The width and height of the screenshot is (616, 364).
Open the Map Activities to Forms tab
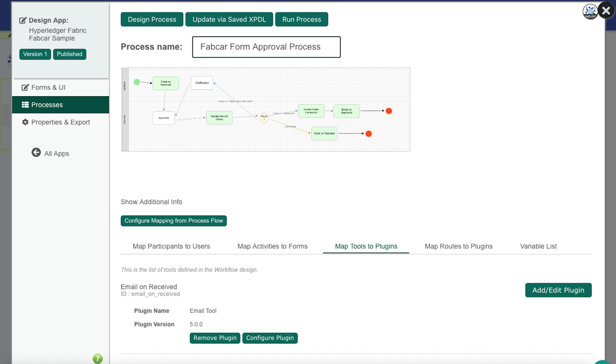272,246
